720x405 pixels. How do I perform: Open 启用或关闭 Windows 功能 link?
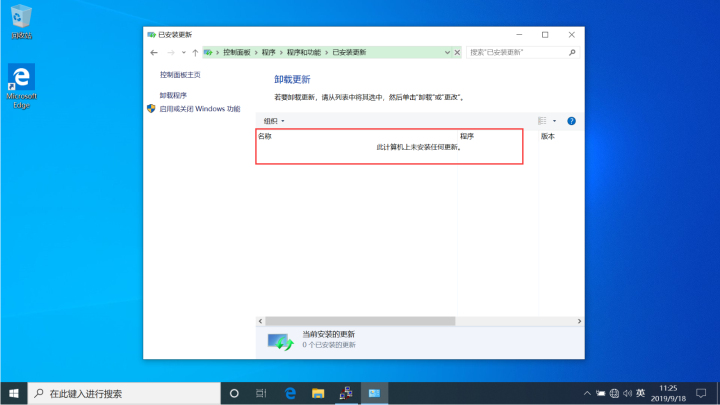click(x=200, y=109)
